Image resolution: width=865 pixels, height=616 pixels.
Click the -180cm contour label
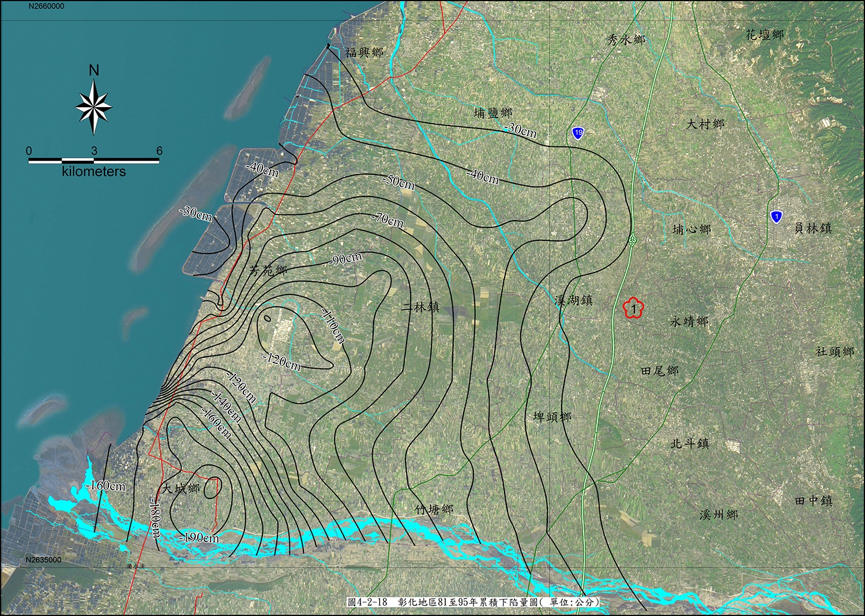coord(155,518)
